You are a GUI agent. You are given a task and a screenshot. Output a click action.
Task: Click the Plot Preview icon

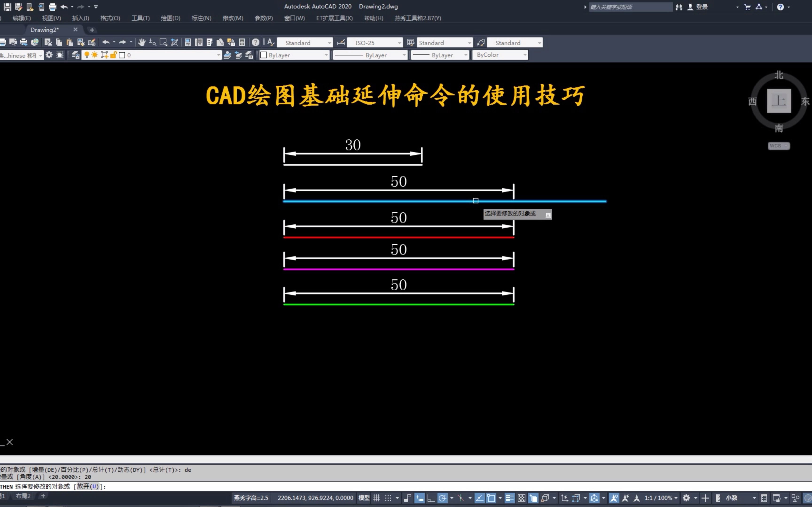tap(13, 42)
